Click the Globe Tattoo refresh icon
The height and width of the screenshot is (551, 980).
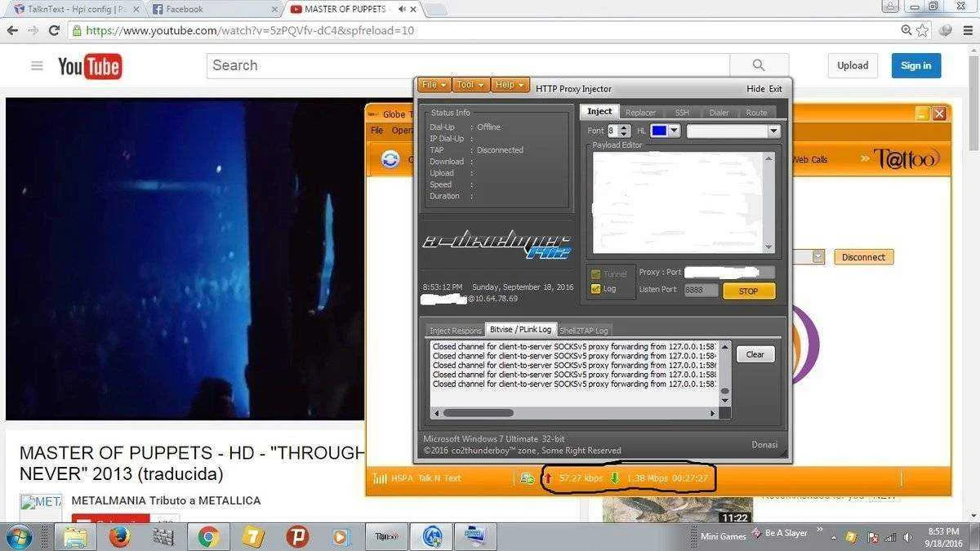390,159
